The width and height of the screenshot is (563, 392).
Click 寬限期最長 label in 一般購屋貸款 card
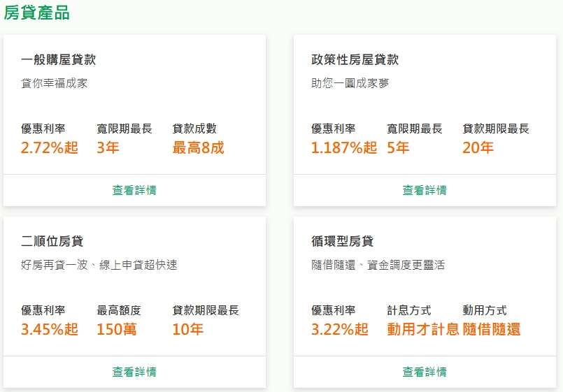[124, 129]
